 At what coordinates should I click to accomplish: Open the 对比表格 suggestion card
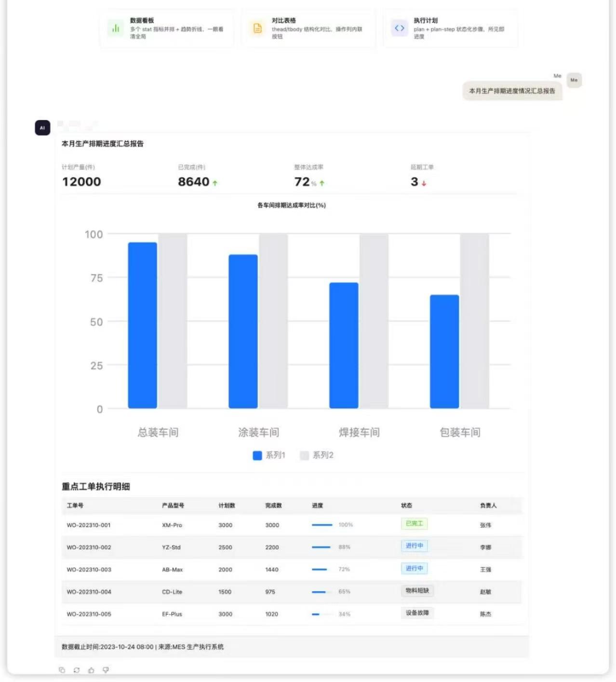[x=308, y=28]
